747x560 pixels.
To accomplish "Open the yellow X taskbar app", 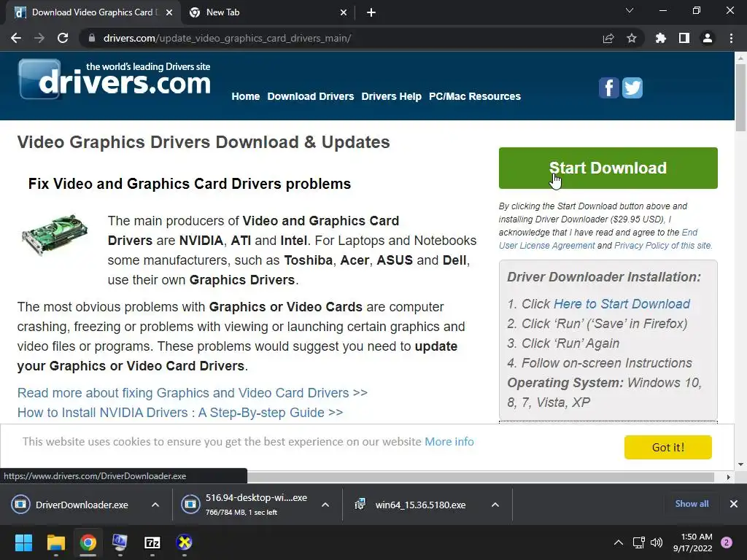I will pyautogui.click(x=184, y=542).
